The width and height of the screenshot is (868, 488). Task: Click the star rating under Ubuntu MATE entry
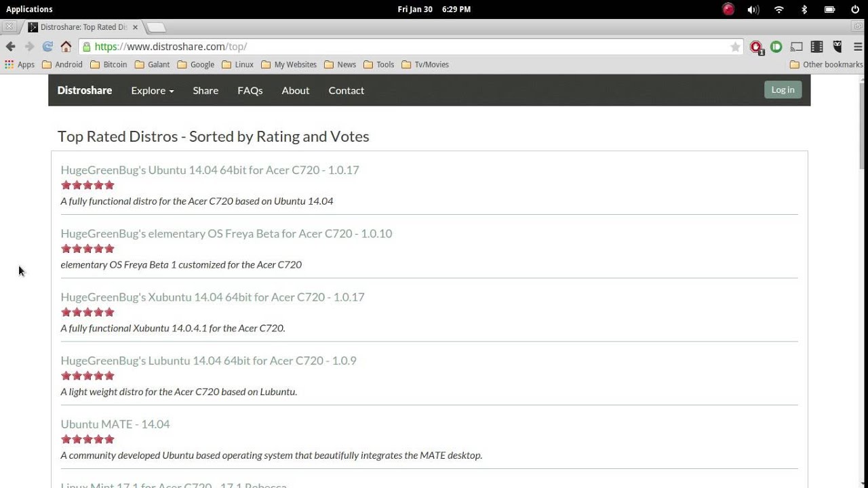87,439
